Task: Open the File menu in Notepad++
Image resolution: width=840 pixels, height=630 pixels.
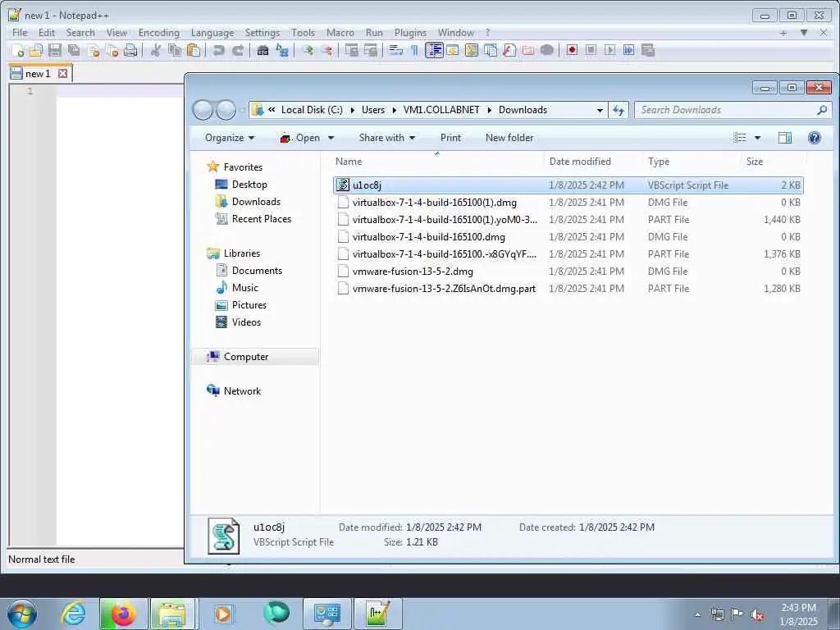Action: point(20,33)
